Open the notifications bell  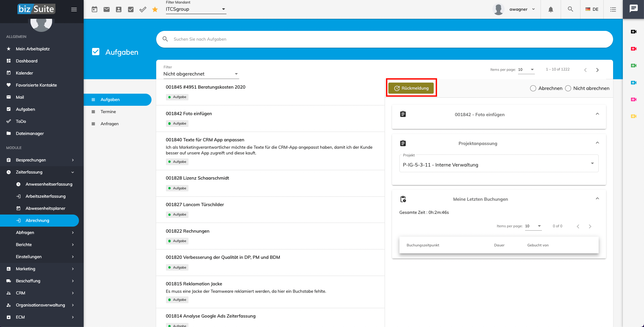(551, 9)
